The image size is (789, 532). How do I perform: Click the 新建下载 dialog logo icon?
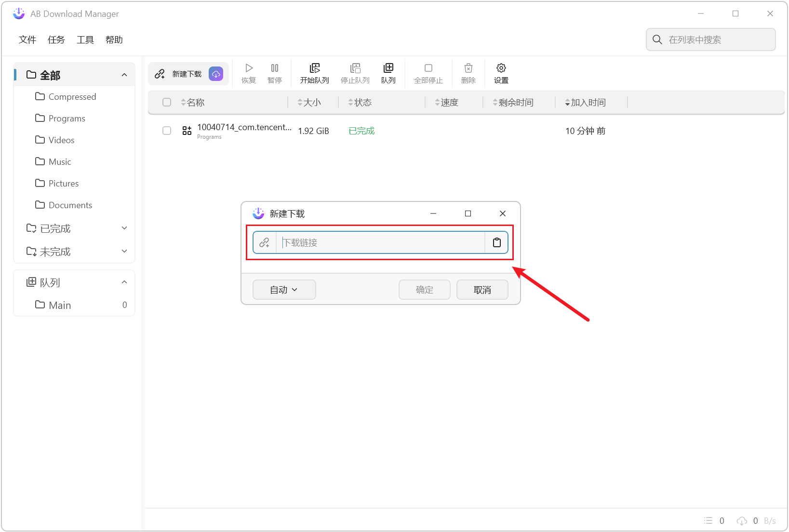(x=258, y=213)
